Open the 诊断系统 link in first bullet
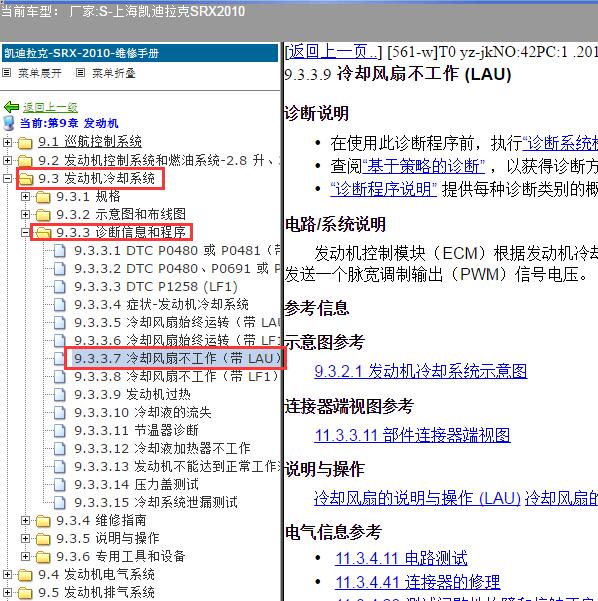Viewport: 598px width, 601px height. coord(560,144)
